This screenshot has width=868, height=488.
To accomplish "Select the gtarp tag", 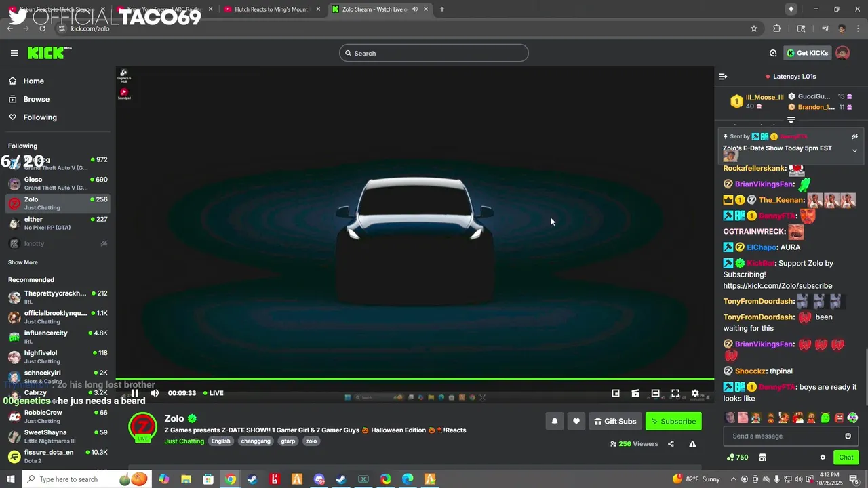I will pos(288,441).
